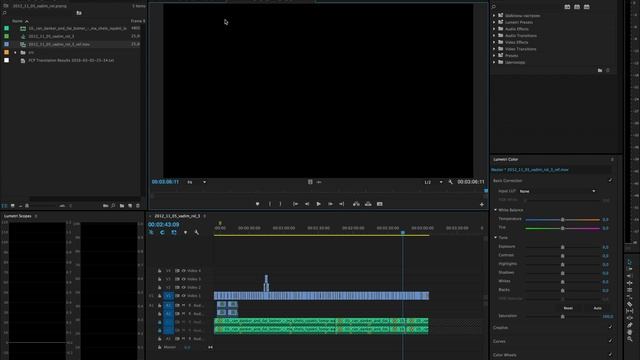Expand the Video Transitions folder
Image resolution: width=640 pixels, height=360 pixels.
pyautogui.click(x=494, y=49)
